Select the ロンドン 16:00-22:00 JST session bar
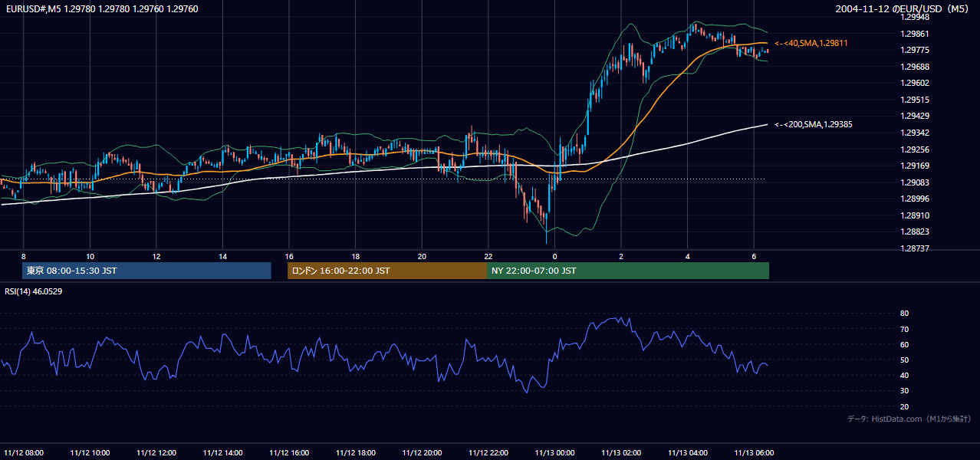The width and height of the screenshot is (980, 460). (x=387, y=271)
